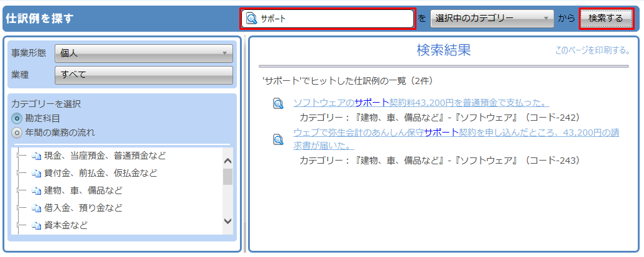644x257 pixels.
Task: Click the magnifier icon in the search box
Action: pos(251,19)
